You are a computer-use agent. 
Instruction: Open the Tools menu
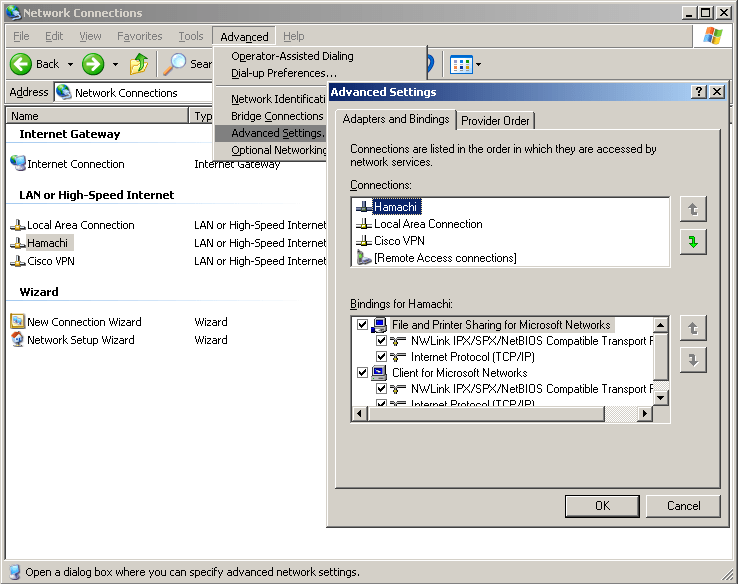[191, 36]
